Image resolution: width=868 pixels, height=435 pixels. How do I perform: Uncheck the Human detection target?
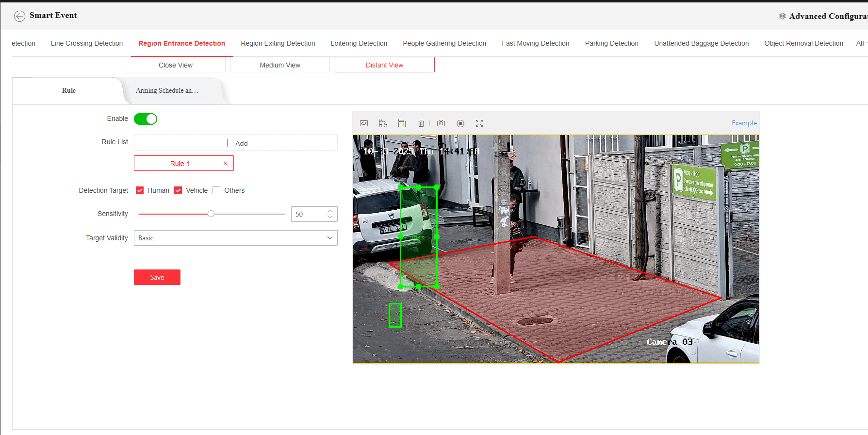click(140, 190)
